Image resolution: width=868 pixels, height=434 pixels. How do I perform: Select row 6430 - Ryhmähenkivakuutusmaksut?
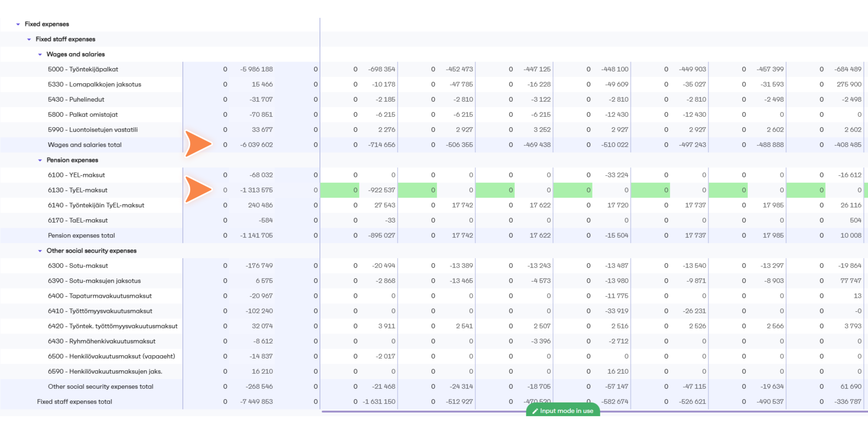click(102, 341)
